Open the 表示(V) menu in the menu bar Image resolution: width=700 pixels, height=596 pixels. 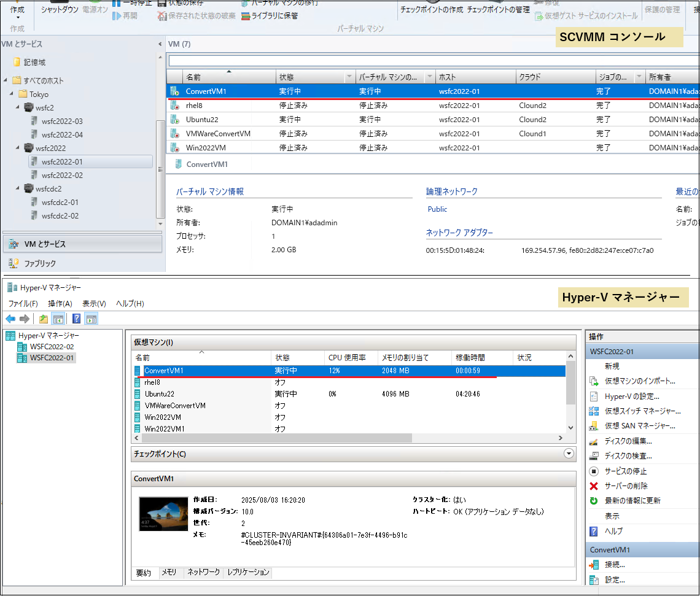click(x=94, y=304)
